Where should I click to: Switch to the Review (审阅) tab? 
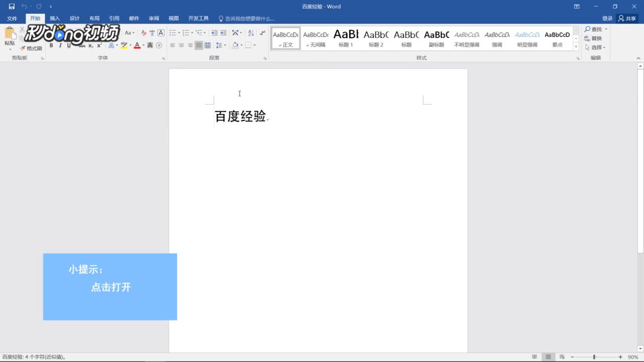tap(154, 18)
